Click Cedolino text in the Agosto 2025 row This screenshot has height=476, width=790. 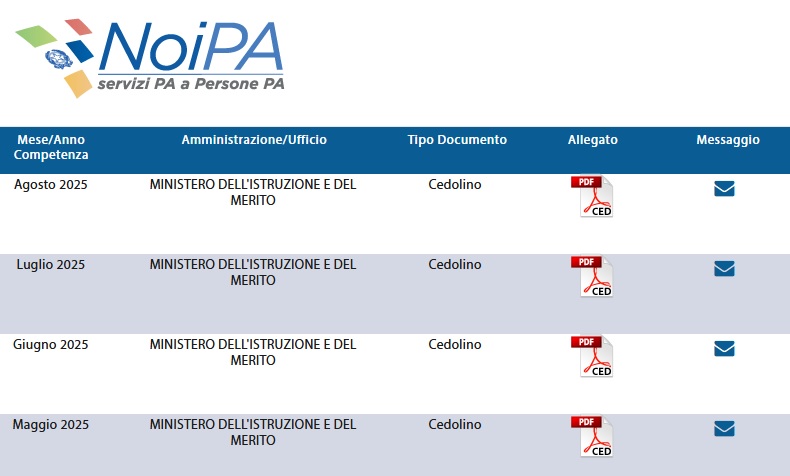point(455,184)
